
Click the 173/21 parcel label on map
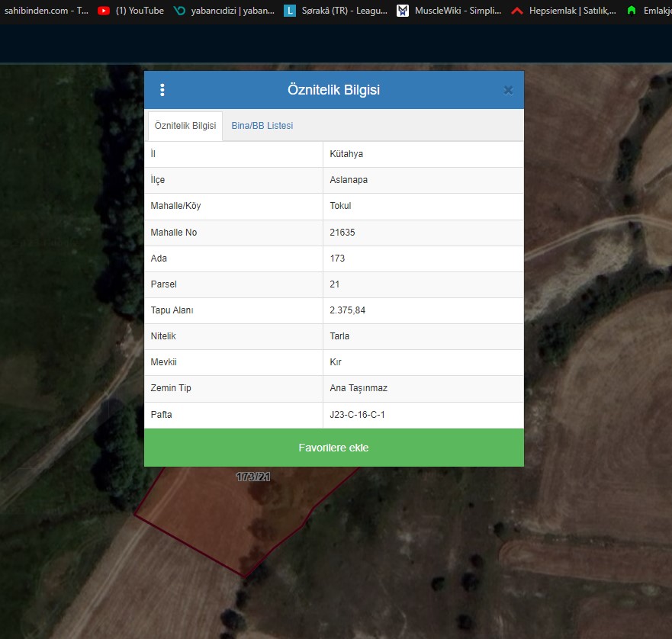[253, 477]
